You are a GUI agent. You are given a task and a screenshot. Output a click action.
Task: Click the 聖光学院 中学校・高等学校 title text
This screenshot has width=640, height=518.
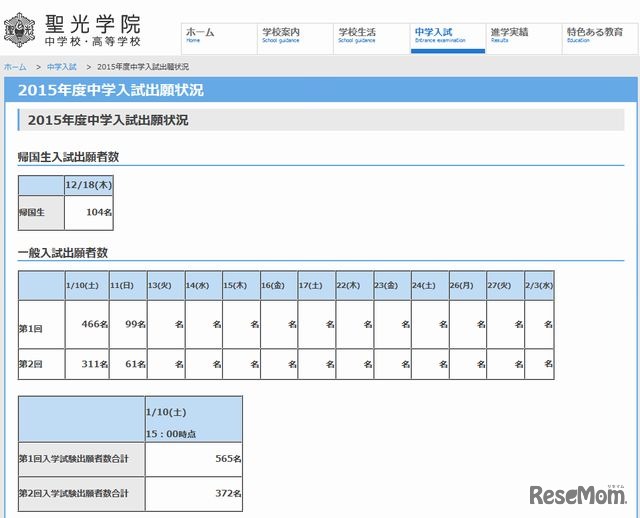tap(93, 30)
